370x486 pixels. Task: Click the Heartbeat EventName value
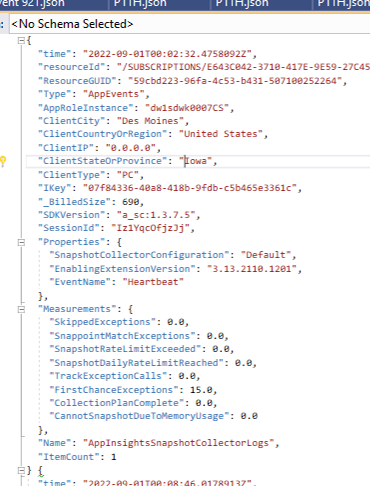coord(153,282)
